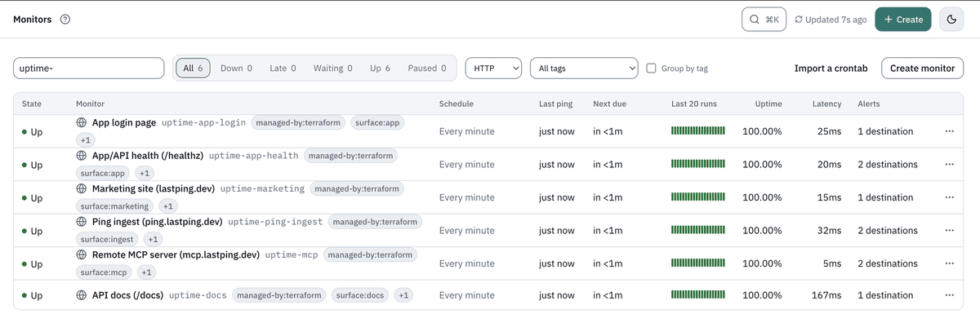Open the more-actions menu for App login page
This screenshot has height=314, width=980.
coord(949,131)
